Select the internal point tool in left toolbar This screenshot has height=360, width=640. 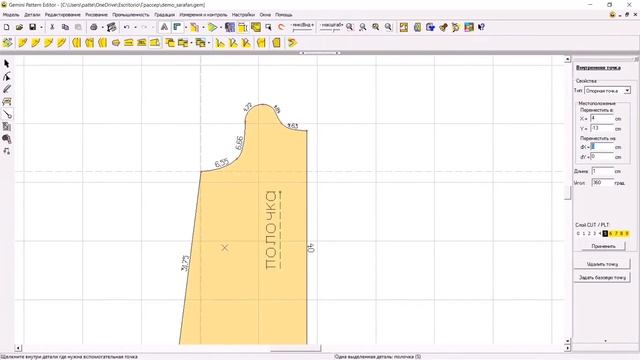[x=7, y=114]
